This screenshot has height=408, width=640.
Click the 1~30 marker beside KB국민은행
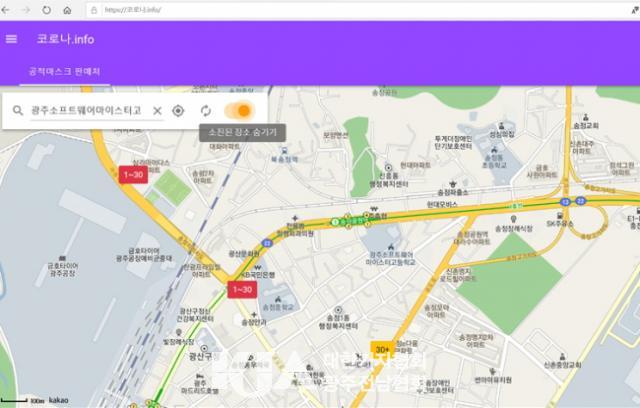click(242, 290)
